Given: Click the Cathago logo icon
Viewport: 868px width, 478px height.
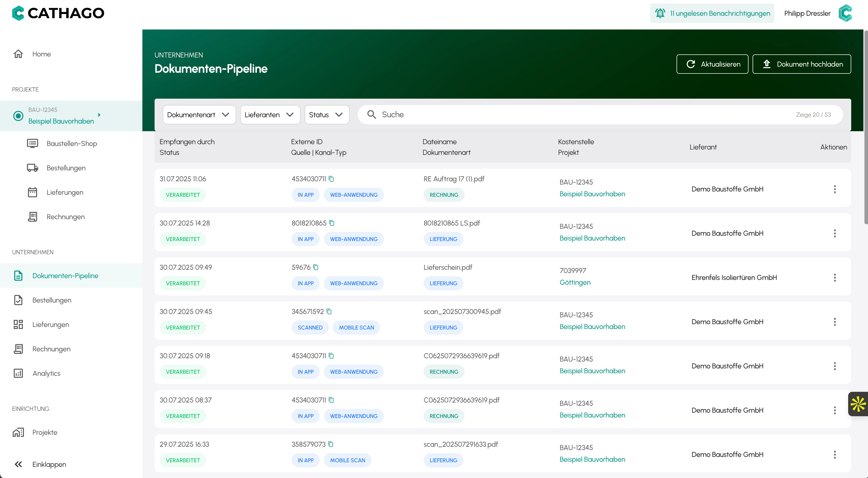Looking at the screenshot, I should (18, 13).
